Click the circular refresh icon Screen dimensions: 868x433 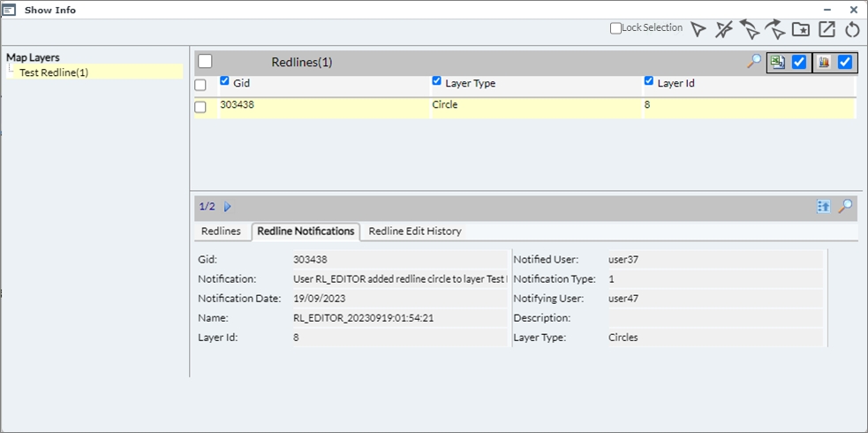(852, 30)
